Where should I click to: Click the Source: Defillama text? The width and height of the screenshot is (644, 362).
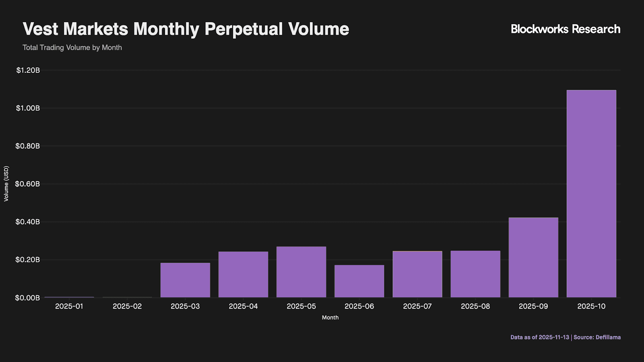[597, 337]
